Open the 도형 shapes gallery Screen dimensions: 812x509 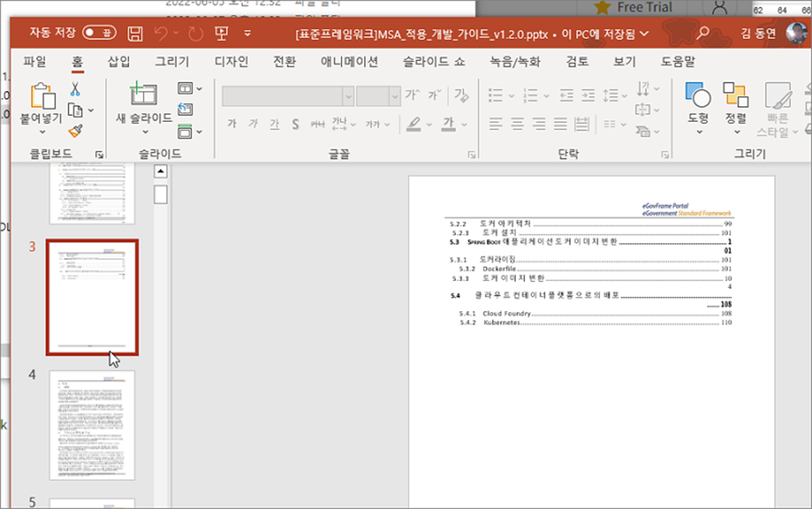pos(698,108)
